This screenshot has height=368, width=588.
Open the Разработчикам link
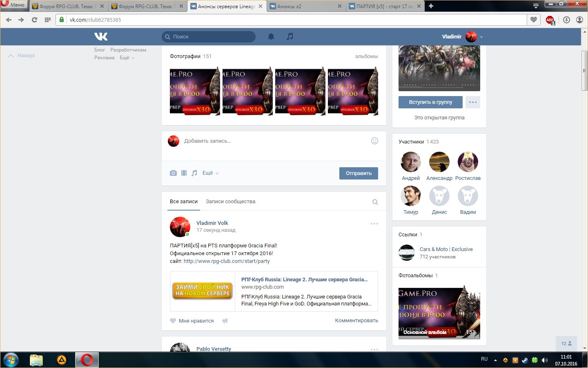[128, 50]
